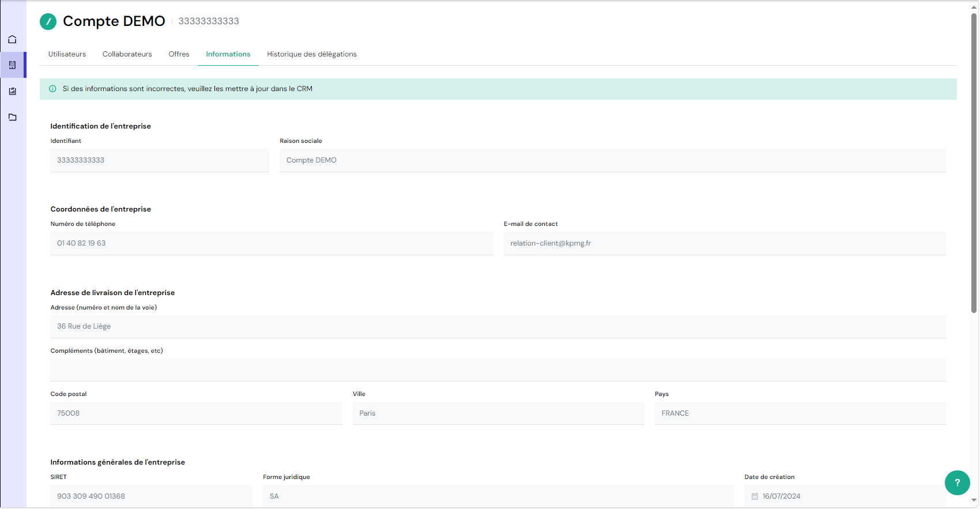The height and width of the screenshot is (509, 980).
Task: Click the page vertical scrollbar thumb
Action: [974, 163]
